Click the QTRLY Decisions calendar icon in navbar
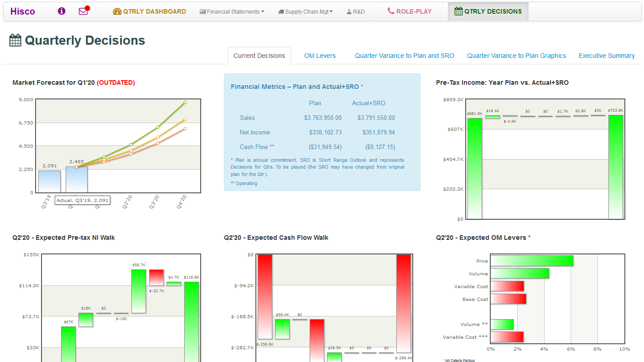 pyautogui.click(x=458, y=11)
